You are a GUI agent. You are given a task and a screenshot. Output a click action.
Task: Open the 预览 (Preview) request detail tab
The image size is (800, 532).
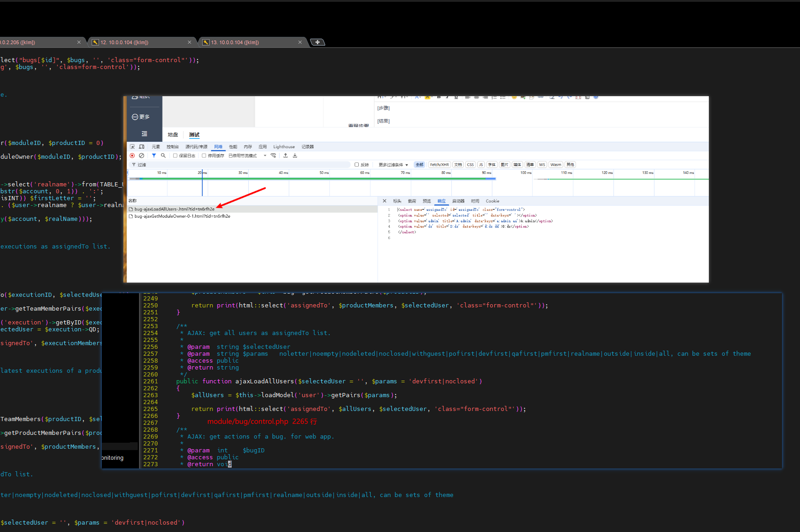pyautogui.click(x=427, y=201)
